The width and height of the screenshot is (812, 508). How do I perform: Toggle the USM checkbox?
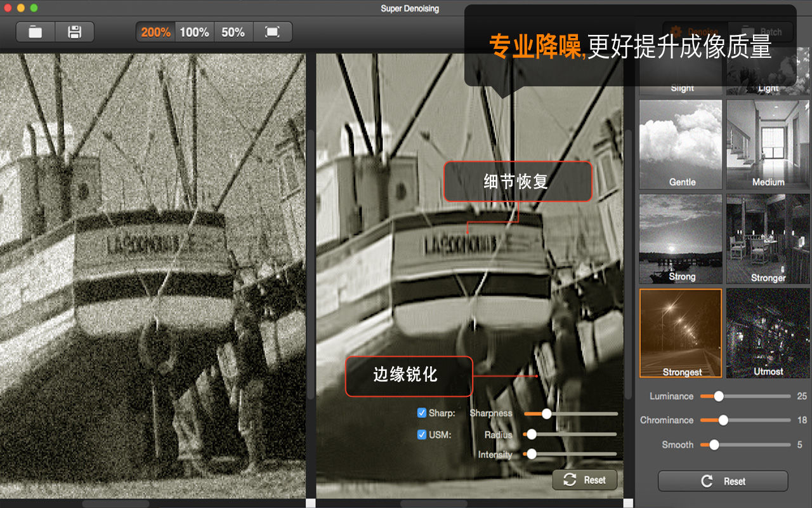pos(422,435)
